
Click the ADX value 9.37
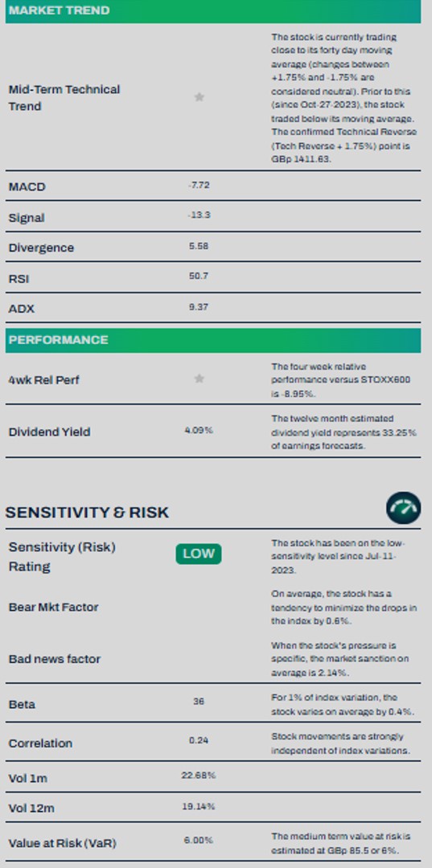(x=198, y=307)
